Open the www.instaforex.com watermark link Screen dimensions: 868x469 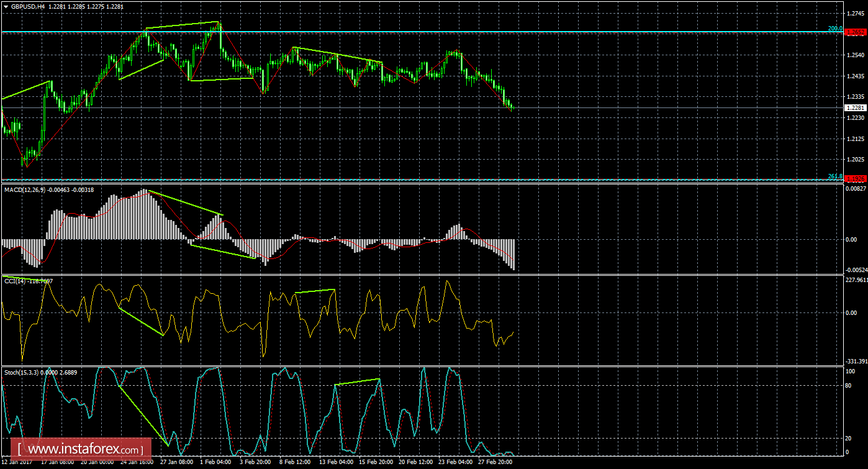point(84,449)
